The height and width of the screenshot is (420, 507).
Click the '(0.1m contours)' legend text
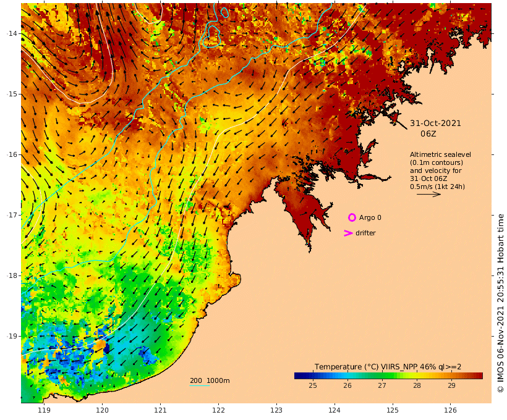click(x=437, y=162)
